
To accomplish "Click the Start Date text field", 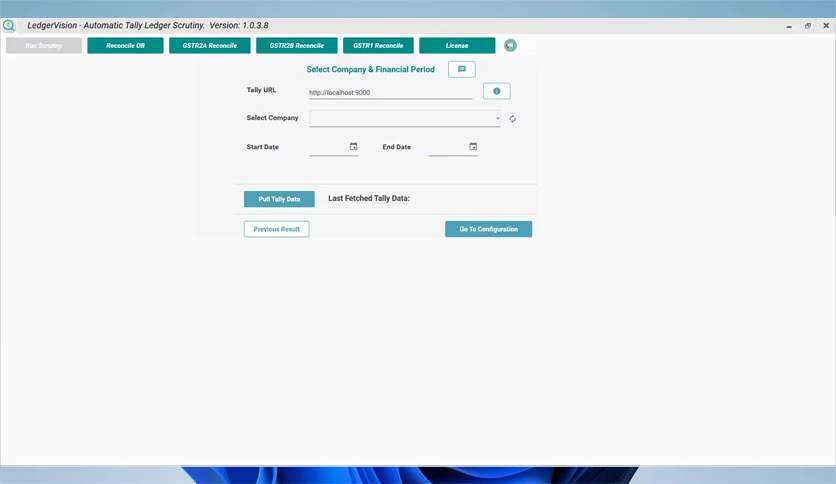I will [x=328, y=147].
